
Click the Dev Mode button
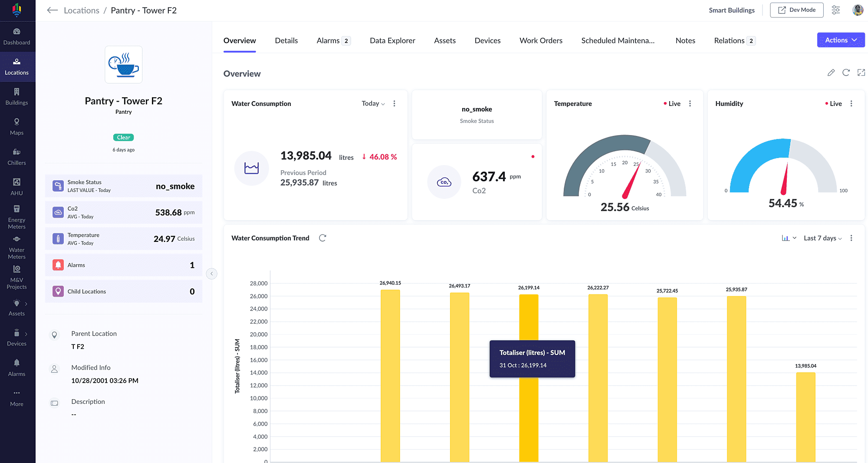click(x=796, y=10)
